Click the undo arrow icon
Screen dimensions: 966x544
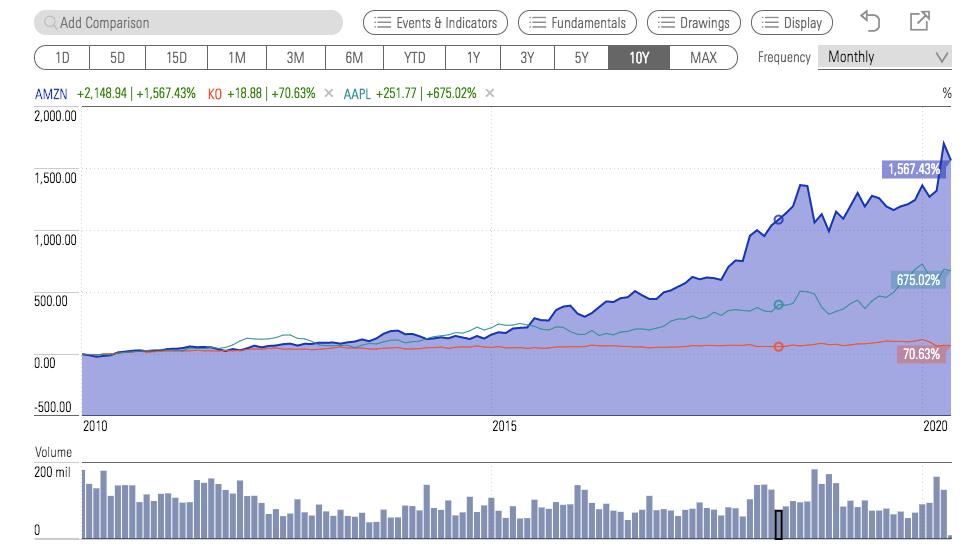870,21
